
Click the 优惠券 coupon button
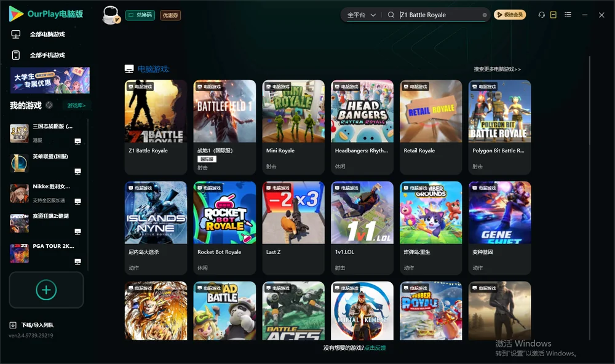(x=170, y=15)
